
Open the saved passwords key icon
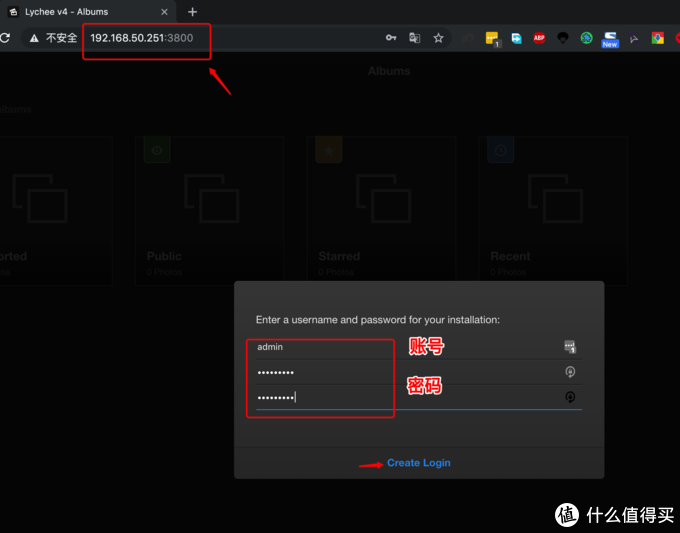coord(391,38)
